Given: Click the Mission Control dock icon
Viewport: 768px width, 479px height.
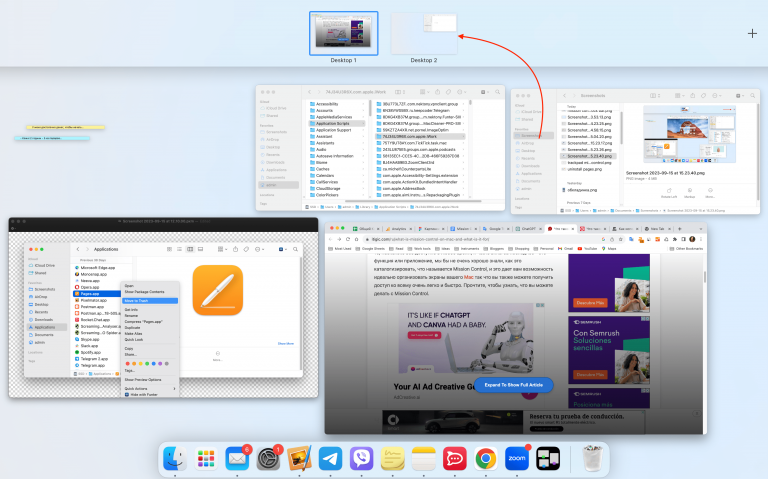Looking at the screenshot, I should point(547,458).
